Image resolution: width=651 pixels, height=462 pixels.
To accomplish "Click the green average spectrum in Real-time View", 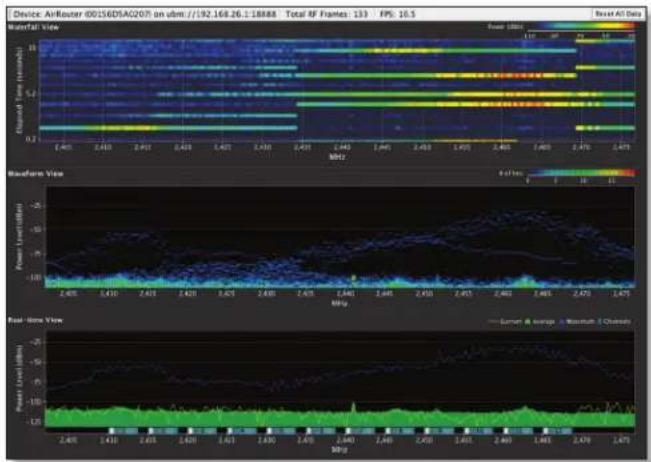I will [340, 417].
